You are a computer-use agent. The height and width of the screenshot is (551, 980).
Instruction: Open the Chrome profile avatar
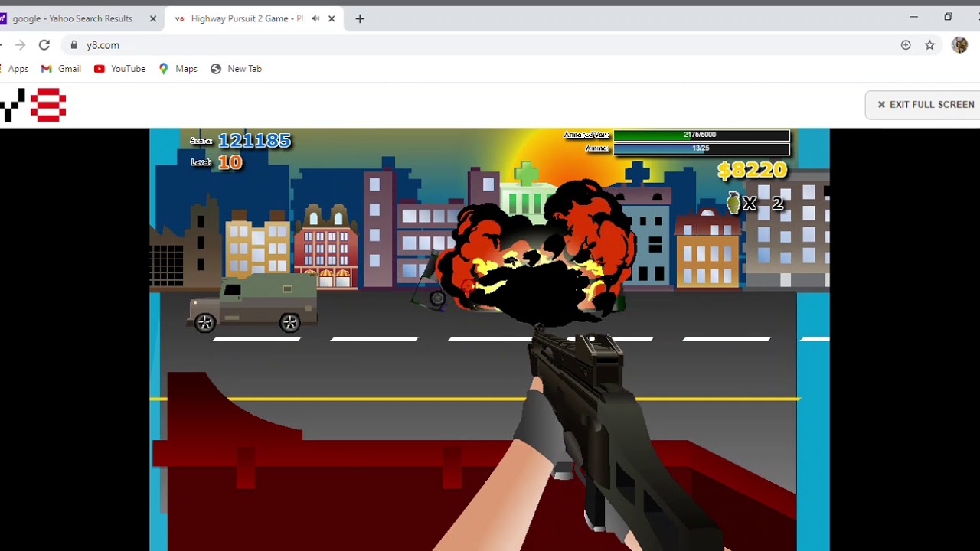959,45
